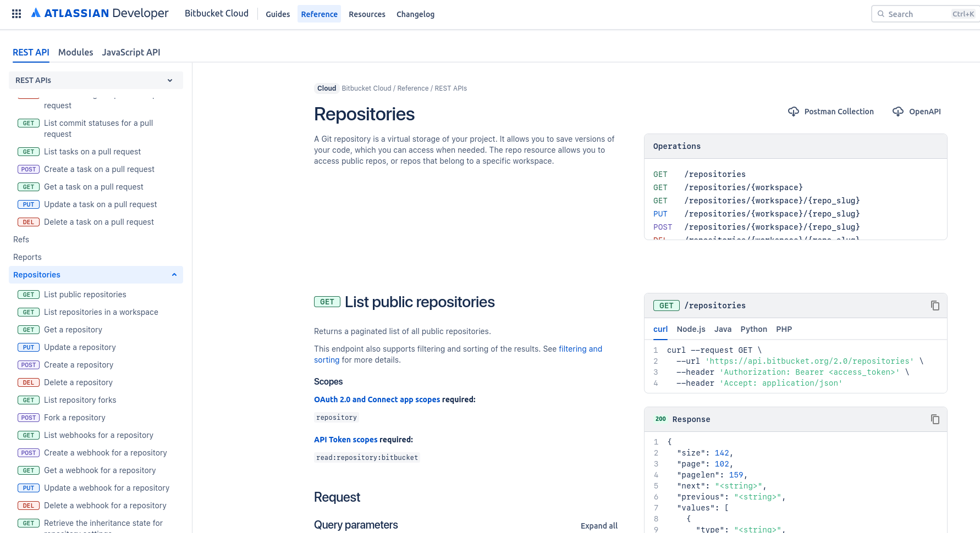This screenshot has height=533, width=980.
Task: Click the 'List public repositories' section heading
Action: (x=420, y=302)
